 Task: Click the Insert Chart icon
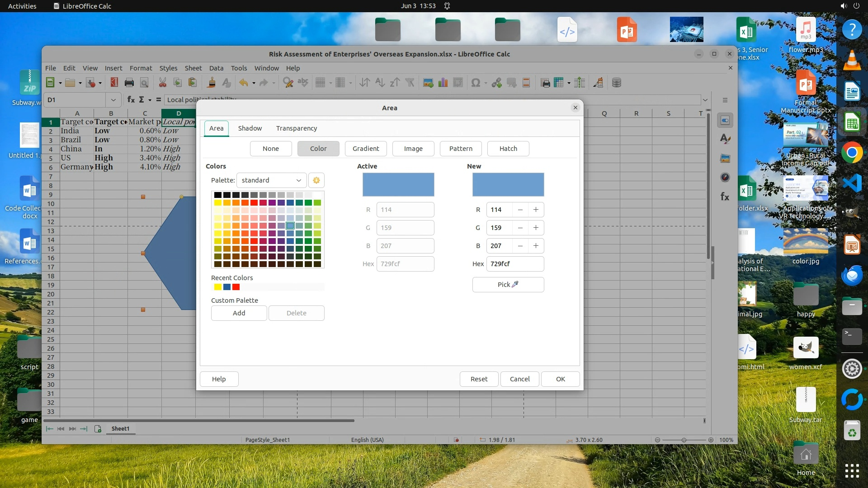point(443,83)
